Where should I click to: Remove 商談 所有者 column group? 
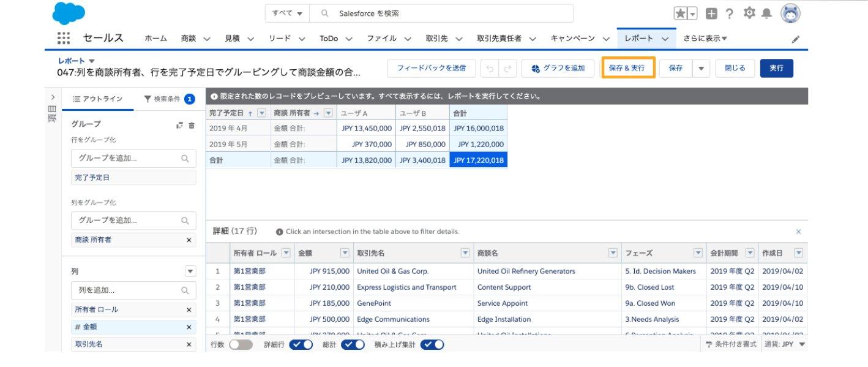click(x=189, y=240)
